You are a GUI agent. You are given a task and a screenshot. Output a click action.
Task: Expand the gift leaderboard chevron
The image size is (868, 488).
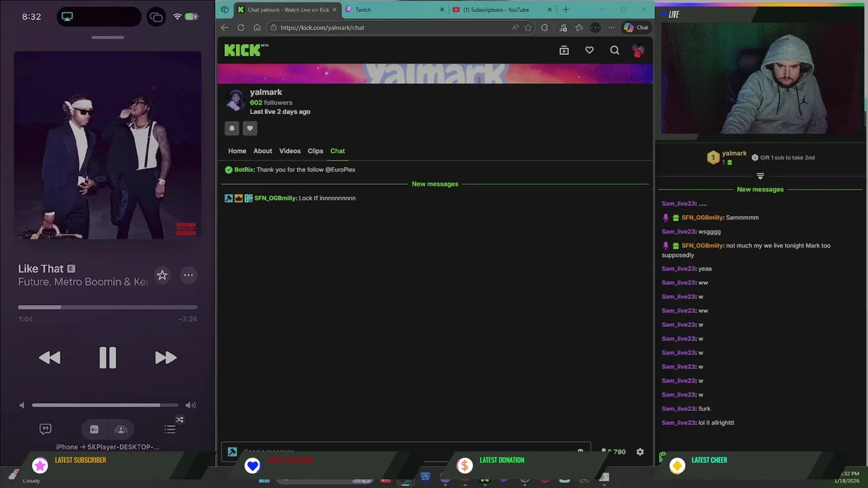760,176
